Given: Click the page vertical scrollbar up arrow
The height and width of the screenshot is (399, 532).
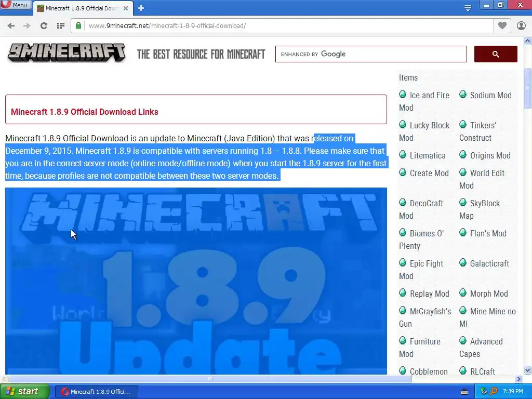Looking at the screenshot, I should click(528, 41).
